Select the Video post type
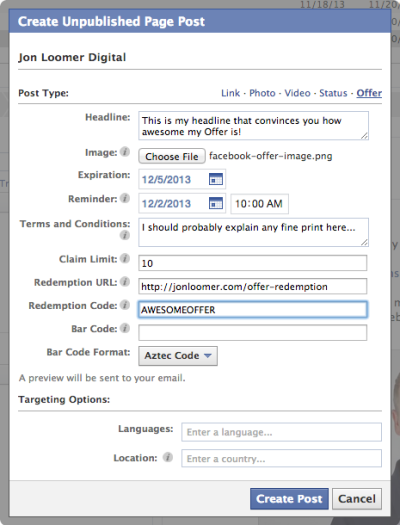400x525 pixels. click(x=297, y=93)
